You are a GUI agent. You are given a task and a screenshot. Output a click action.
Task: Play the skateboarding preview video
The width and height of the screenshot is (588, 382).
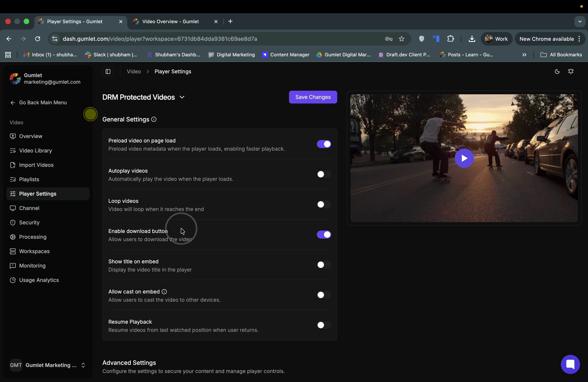click(x=464, y=158)
